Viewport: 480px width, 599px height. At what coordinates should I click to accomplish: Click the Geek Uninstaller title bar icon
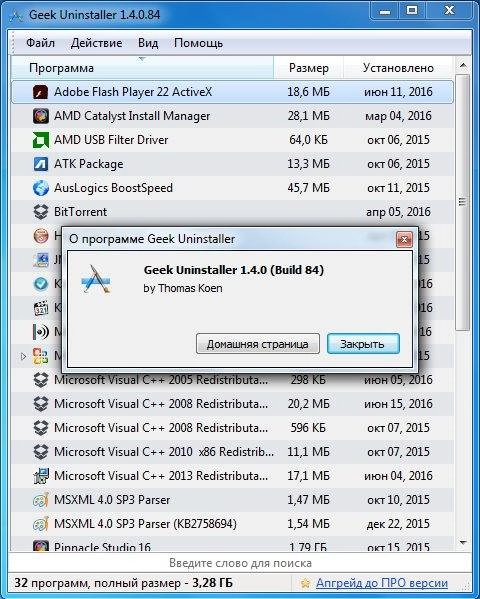click(x=17, y=15)
